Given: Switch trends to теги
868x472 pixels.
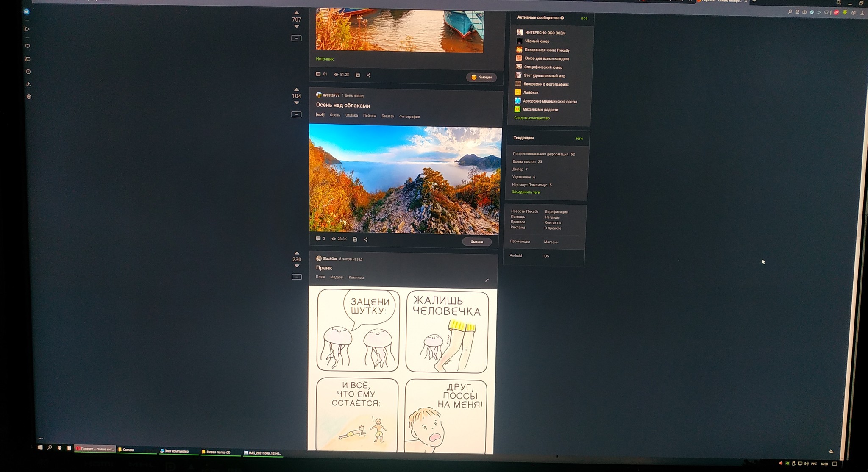Looking at the screenshot, I should pyautogui.click(x=579, y=139).
